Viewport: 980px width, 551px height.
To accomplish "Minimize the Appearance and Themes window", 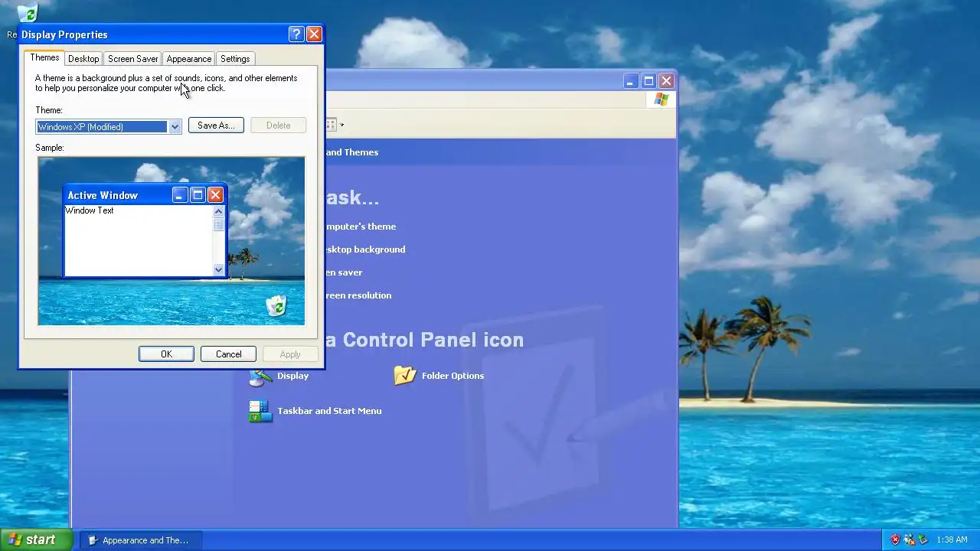I will click(x=630, y=81).
